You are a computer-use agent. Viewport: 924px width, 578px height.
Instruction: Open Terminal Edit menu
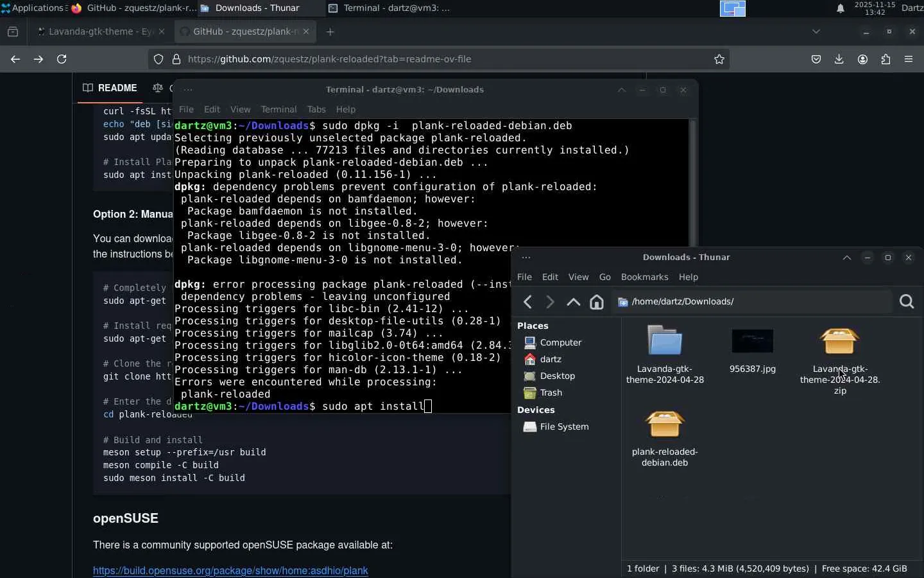pos(212,110)
